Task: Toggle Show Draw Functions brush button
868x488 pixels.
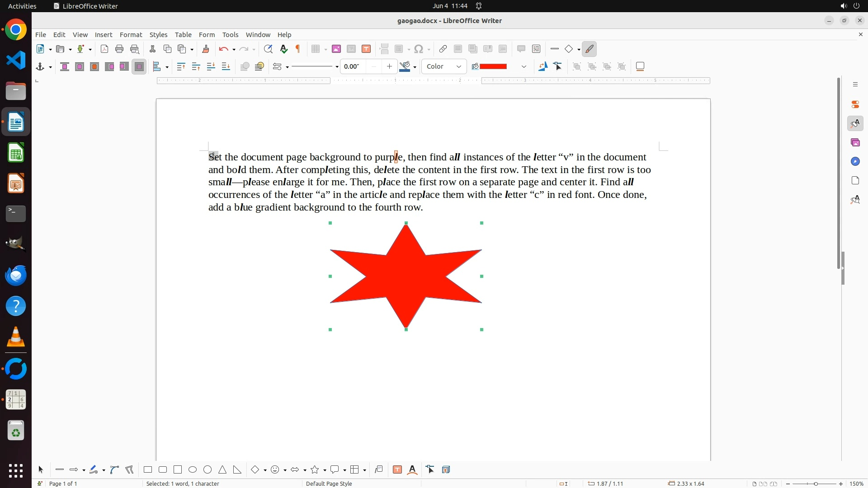Action: [590, 49]
